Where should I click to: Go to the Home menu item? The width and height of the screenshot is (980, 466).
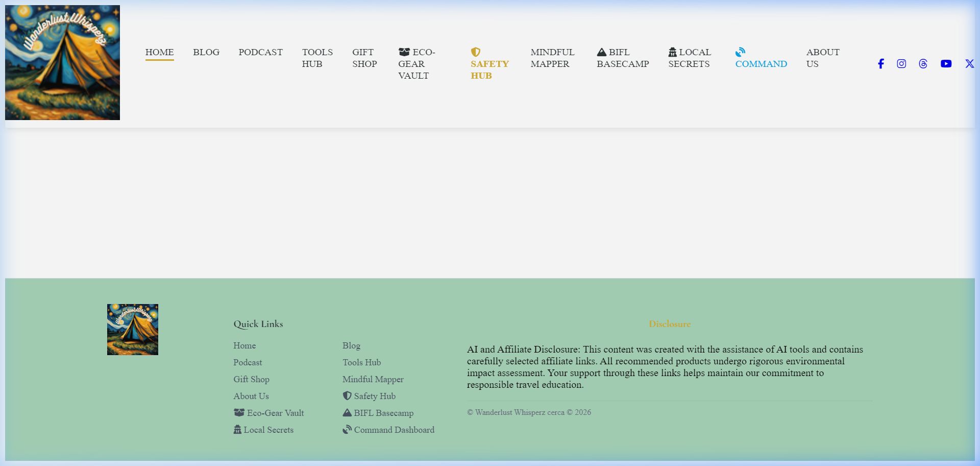(159, 52)
